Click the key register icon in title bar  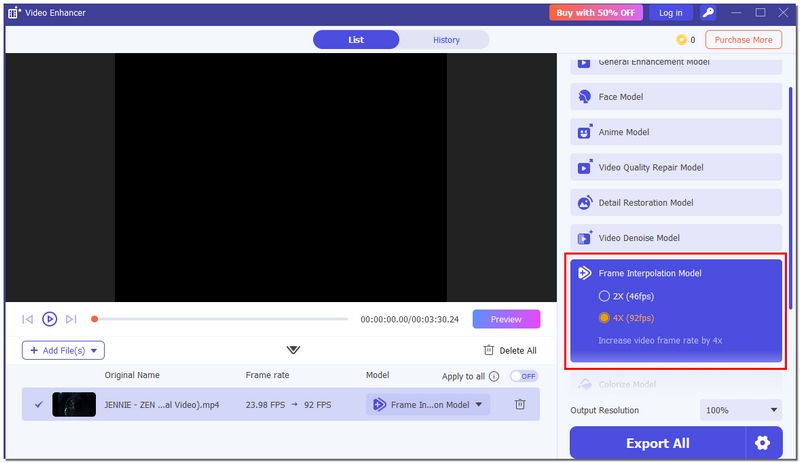pyautogui.click(x=708, y=13)
